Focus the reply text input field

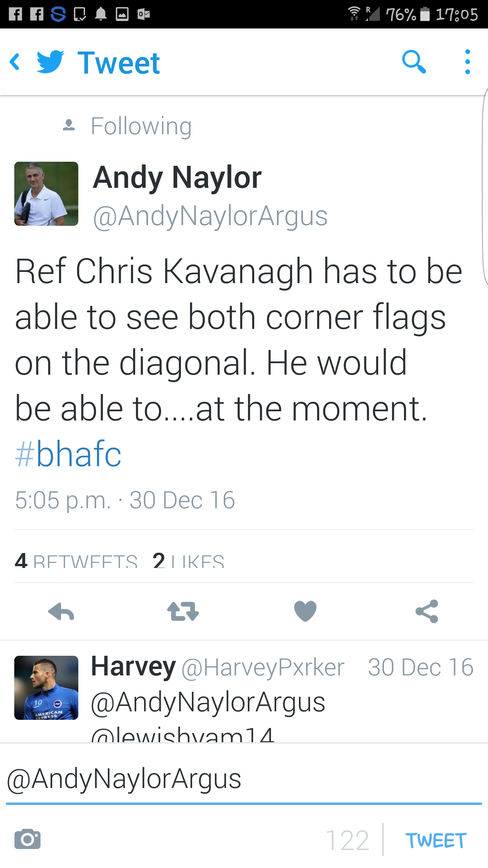click(244, 780)
